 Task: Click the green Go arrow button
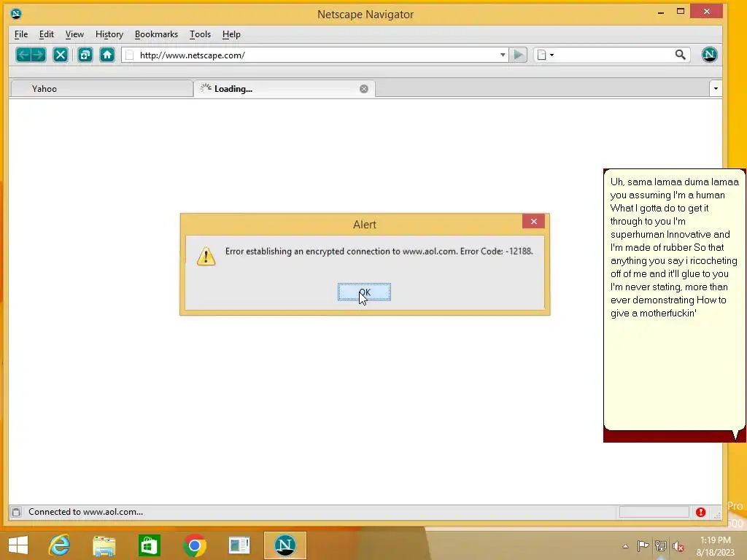tap(519, 55)
